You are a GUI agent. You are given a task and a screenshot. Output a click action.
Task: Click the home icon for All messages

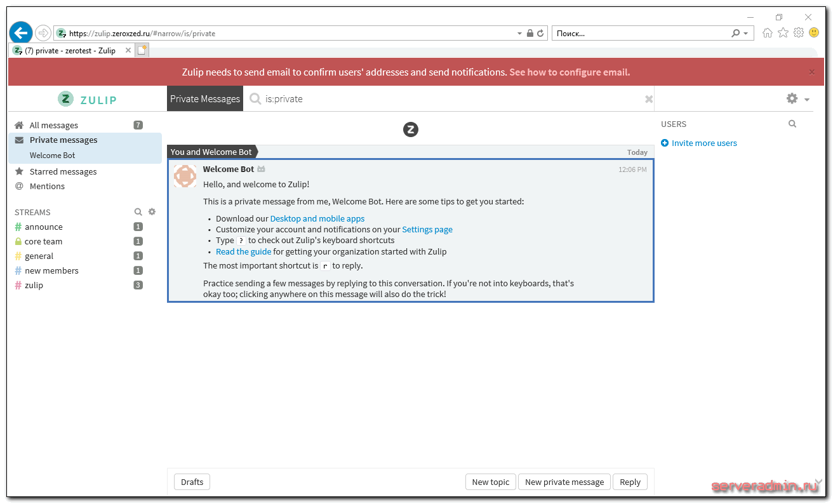point(19,125)
